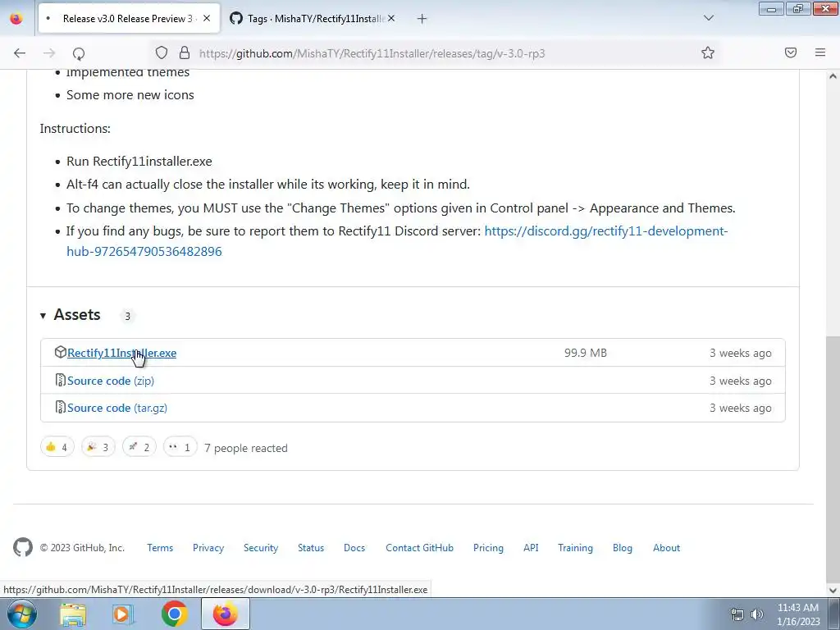Open Windows Media Player from taskbar
840x630 pixels.
click(x=123, y=614)
